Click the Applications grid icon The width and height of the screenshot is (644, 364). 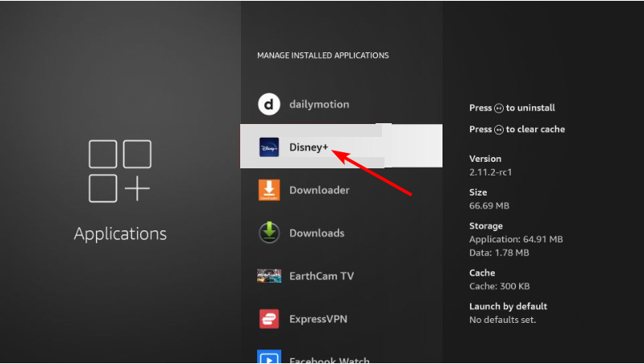[x=120, y=171]
